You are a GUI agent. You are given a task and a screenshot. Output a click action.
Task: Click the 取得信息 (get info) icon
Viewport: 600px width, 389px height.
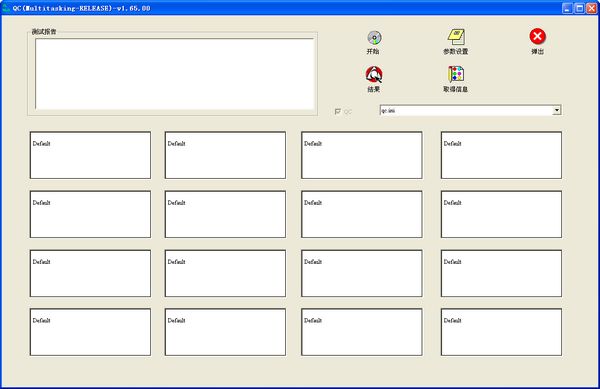[456, 74]
